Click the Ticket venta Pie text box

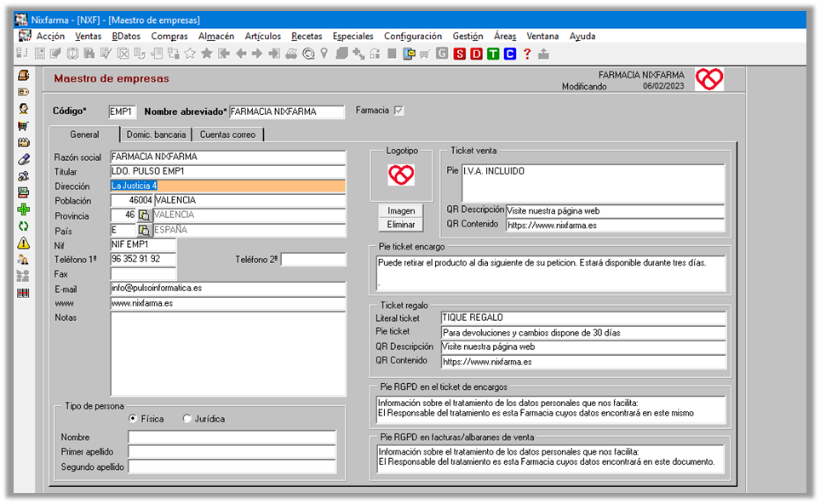point(593,184)
